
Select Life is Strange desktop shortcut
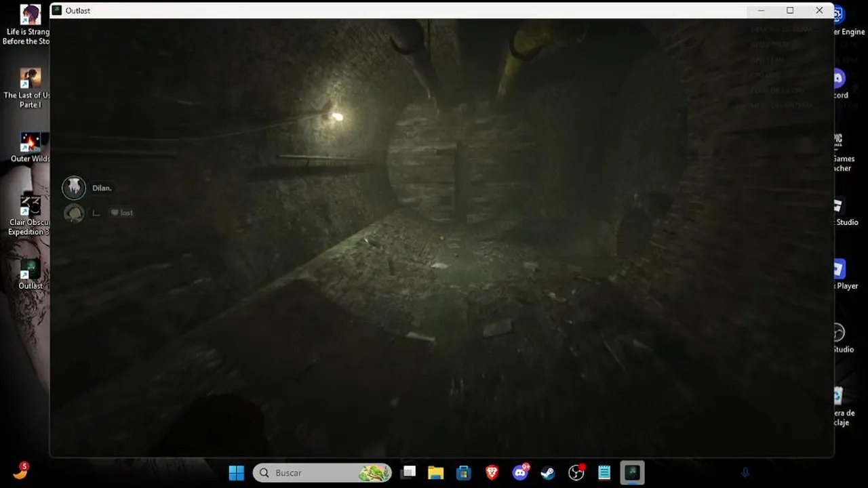click(x=27, y=26)
